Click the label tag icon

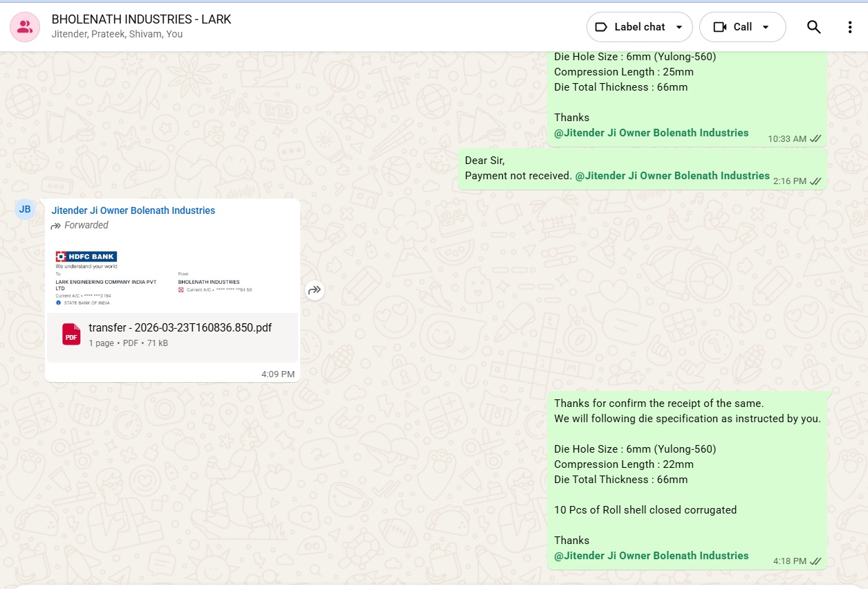click(x=601, y=27)
